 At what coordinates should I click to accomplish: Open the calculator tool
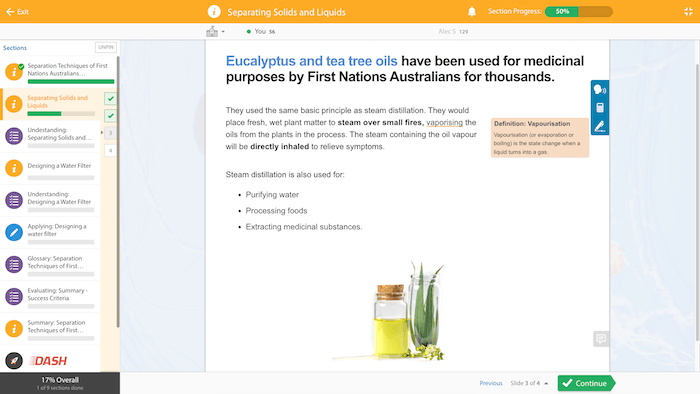click(600, 108)
